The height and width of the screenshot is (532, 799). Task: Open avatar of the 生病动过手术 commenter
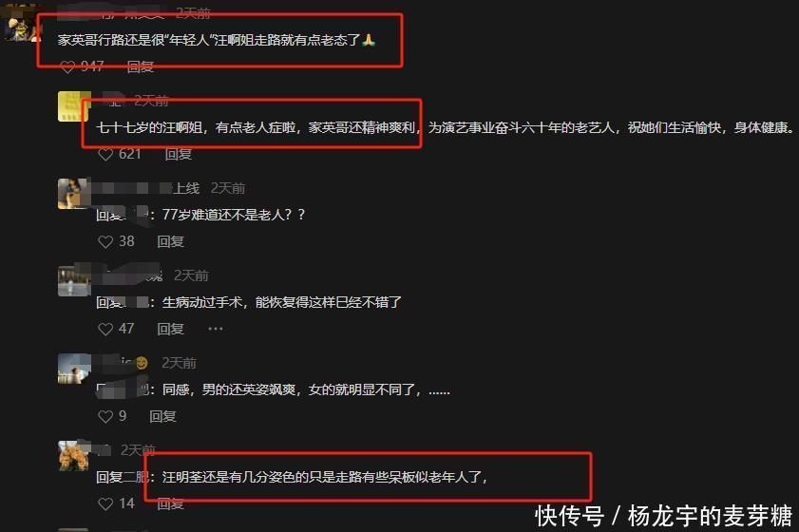[x=74, y=281]
